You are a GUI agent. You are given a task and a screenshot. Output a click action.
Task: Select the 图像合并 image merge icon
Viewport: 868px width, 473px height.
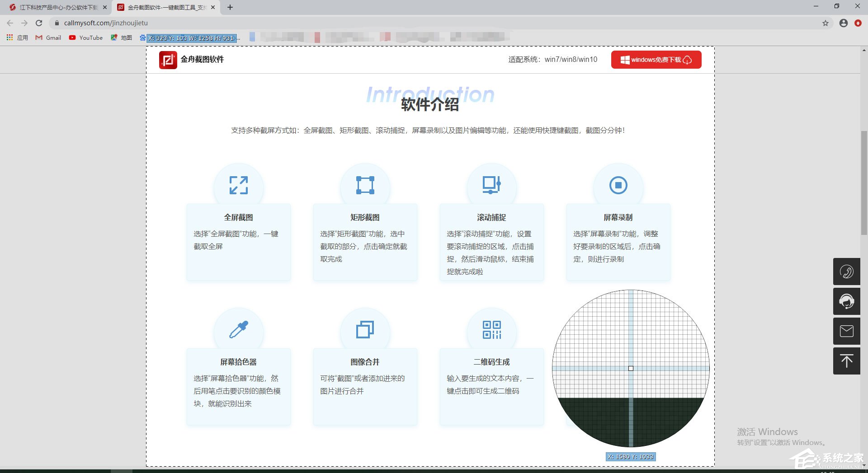(365, 329)
